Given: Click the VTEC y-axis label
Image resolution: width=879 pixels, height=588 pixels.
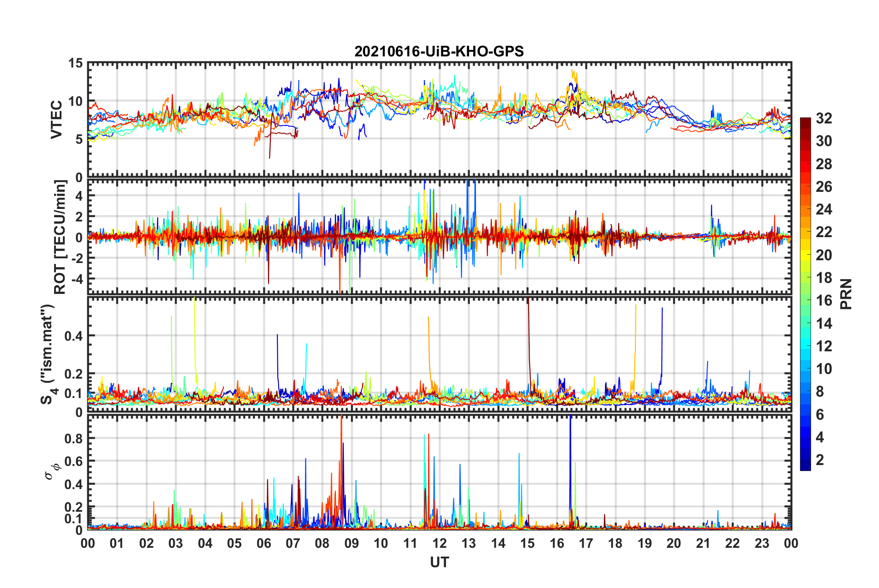Looking at the screenshot, I should [x=56, y=119].
